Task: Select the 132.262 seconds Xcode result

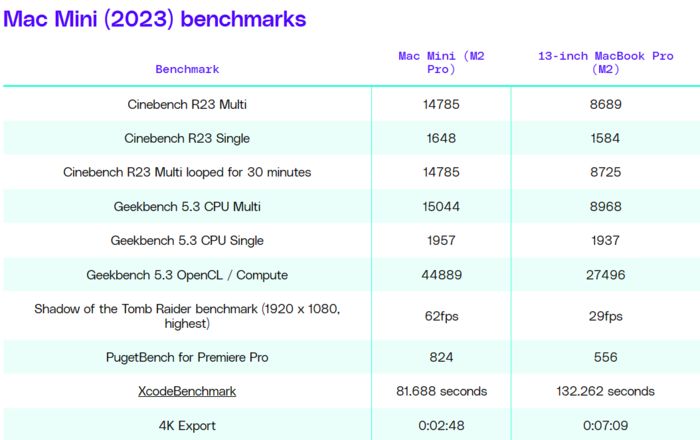Action: pyautogui.click(x=605, y=391)
